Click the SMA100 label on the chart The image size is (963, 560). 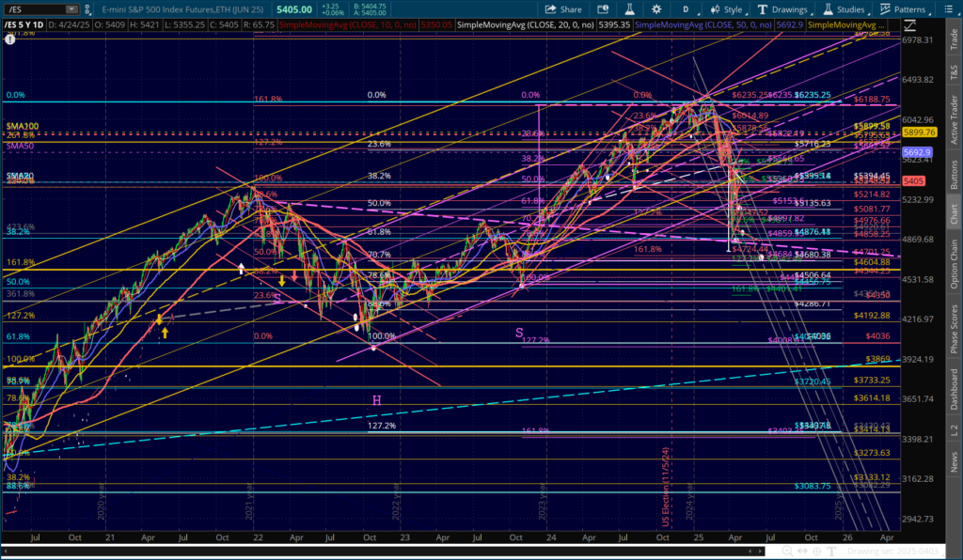coord(23,126)
